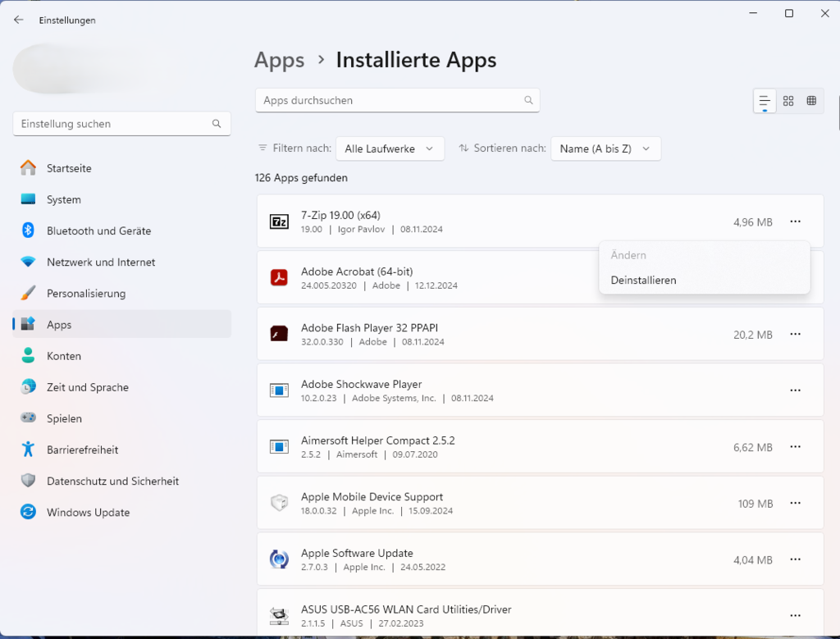Screen dimensions: 840x639
Task: Open Windows Update settings
Action: point(122,513)
